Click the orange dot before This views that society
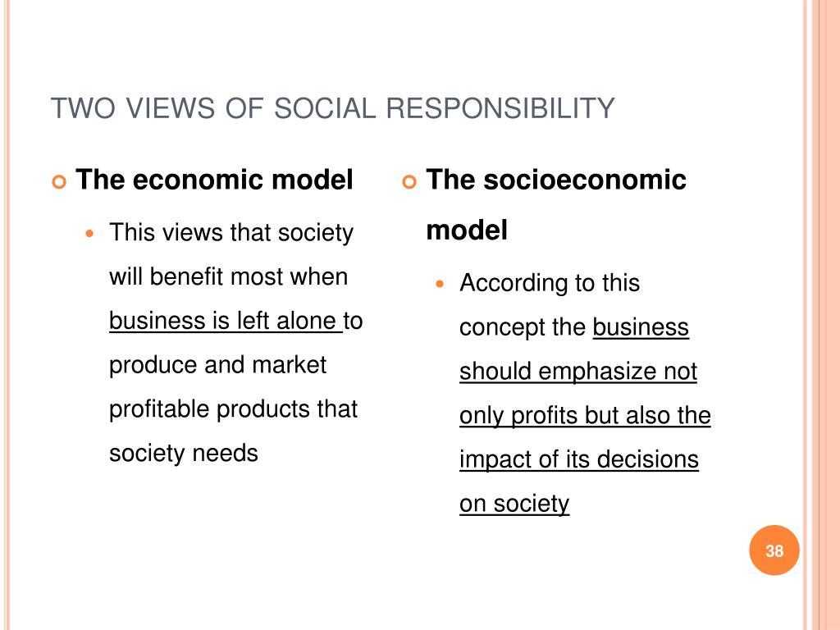 pos(89,234)
